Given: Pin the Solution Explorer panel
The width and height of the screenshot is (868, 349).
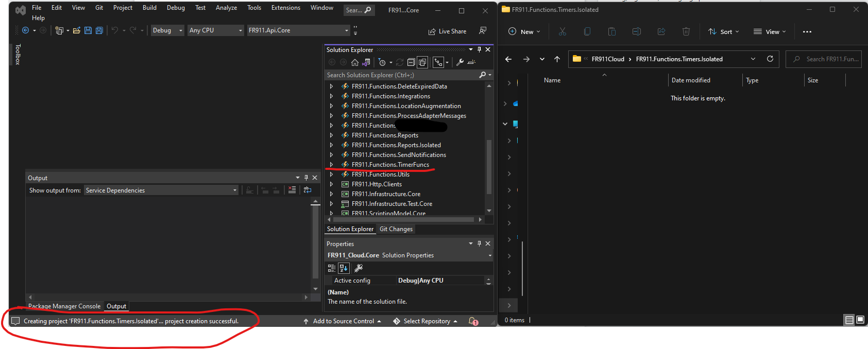Looking at the screenshot, I should pyautogui.click(x=479, y=49).
